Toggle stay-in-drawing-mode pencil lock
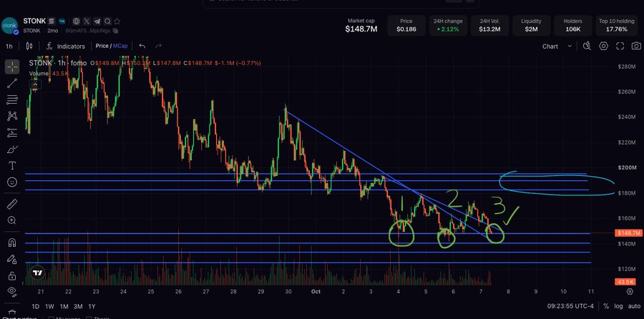This screenshot has width=644, height=319. [x=12, y=259]
